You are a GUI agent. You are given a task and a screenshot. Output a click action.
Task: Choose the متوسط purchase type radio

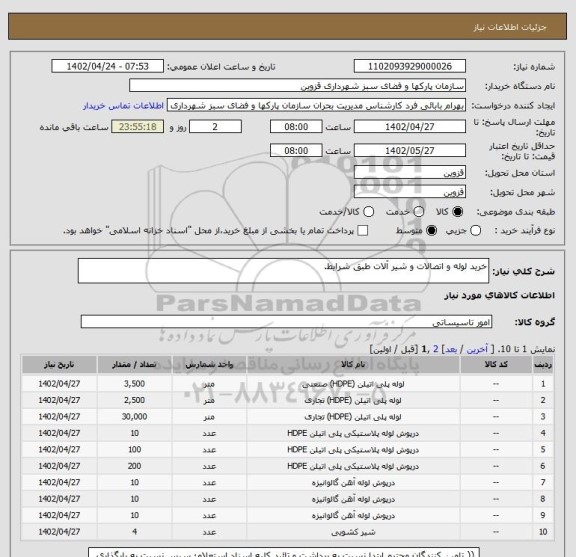pyautogui.click(x=431, y=231)
